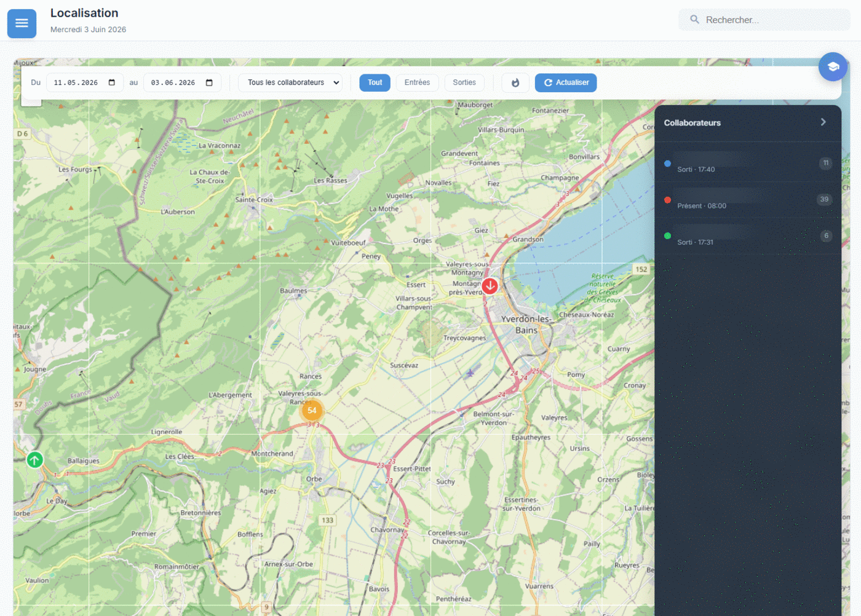Viewport: 861px width, 616px height.
Task: Select the Entrées filter tab
Action: click(x=418, y=82)
